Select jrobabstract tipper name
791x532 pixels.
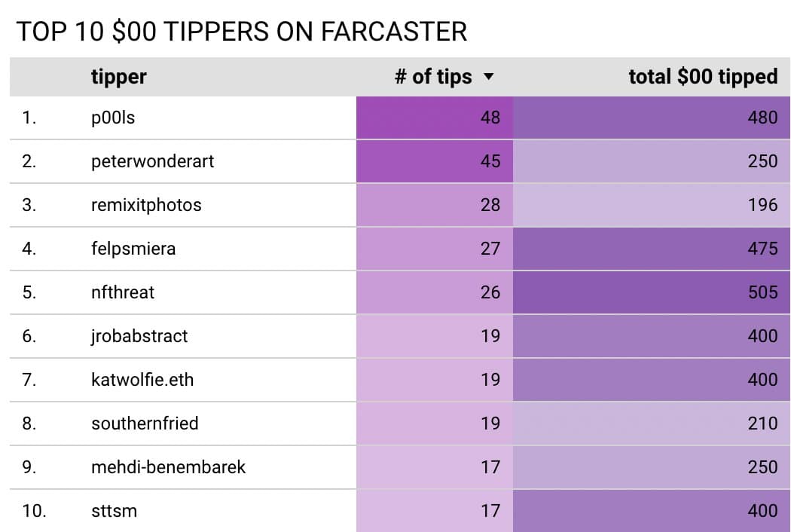(139, 336)
